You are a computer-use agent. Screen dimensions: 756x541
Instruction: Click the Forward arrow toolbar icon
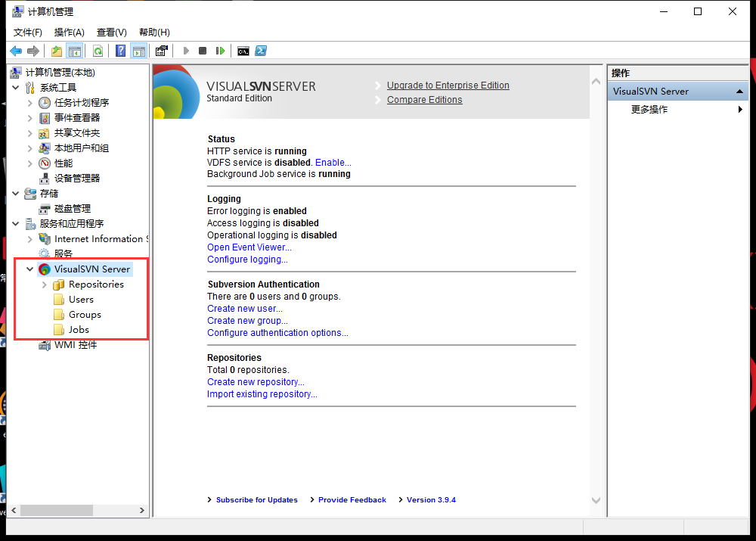click(x=33, y=51)
